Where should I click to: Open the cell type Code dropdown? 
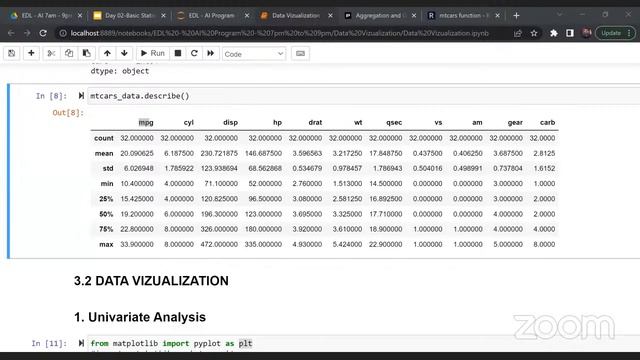click(x=254, y=54)
